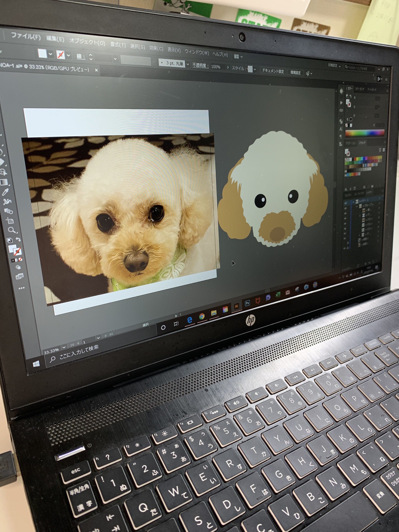The height and width of the screenshot is (532, 399).
Task: Open the stroke color dropdown arrow
Action: point(68,56)
